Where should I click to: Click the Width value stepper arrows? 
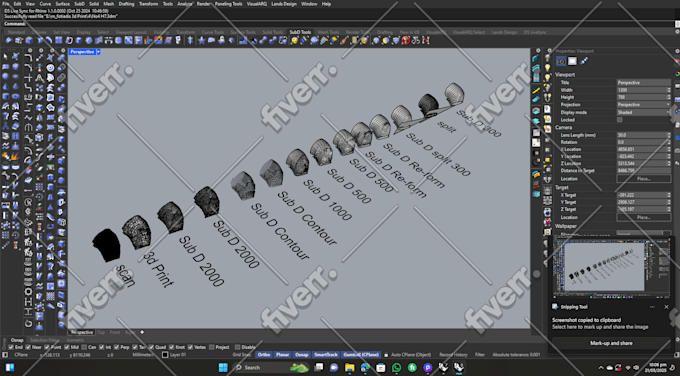[x=668, y=90]
